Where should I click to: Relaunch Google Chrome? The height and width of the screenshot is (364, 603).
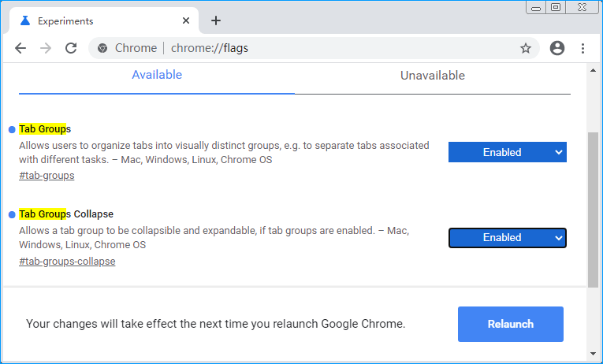click(510, 324)
